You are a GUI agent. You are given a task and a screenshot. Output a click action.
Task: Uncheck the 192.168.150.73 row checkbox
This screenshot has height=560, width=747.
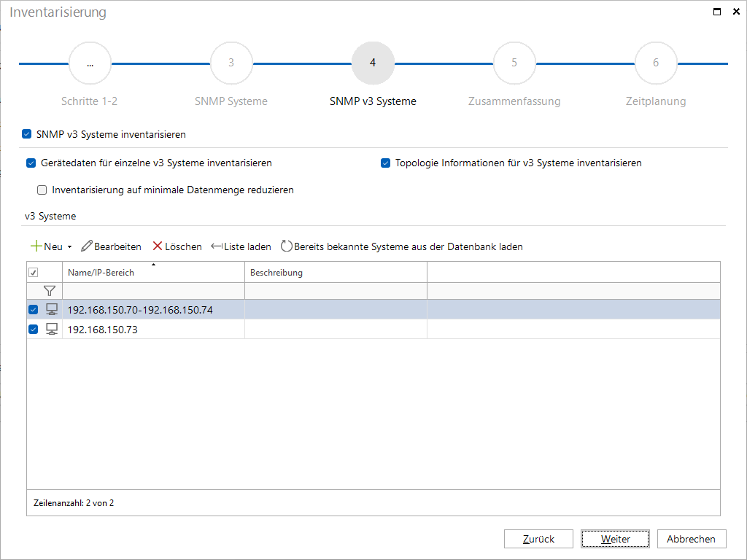click(34, 329)
